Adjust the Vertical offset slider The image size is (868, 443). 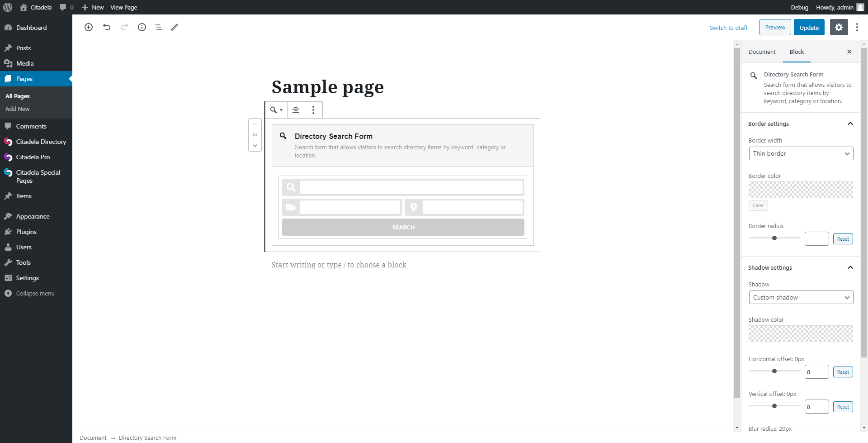pyautogui.click(x=774, y=406)
